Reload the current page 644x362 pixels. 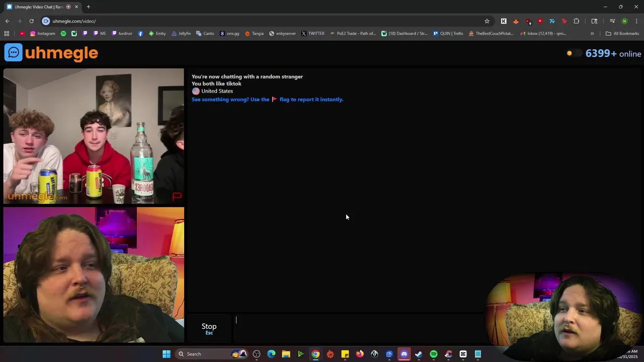[x=31, y=21]
